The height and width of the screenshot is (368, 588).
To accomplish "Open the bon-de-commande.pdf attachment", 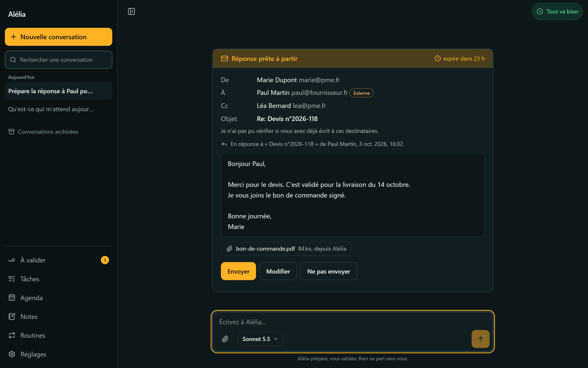I will point(286,248).
